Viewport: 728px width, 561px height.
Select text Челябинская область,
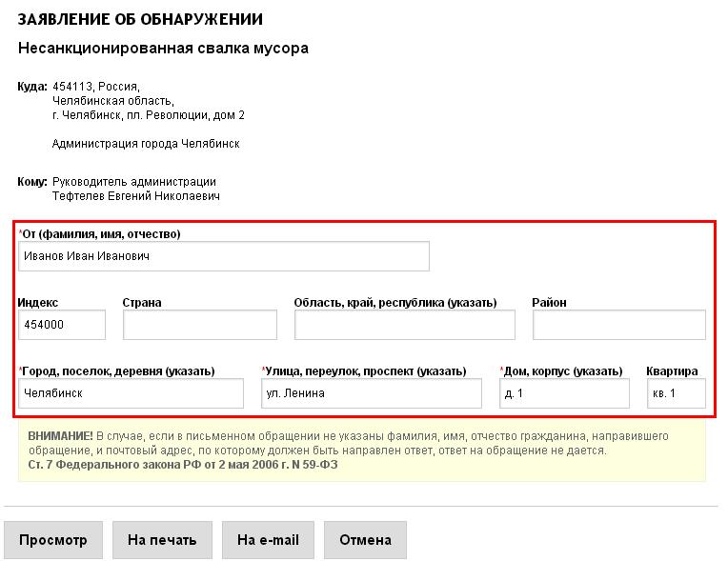tap(113, 101)
